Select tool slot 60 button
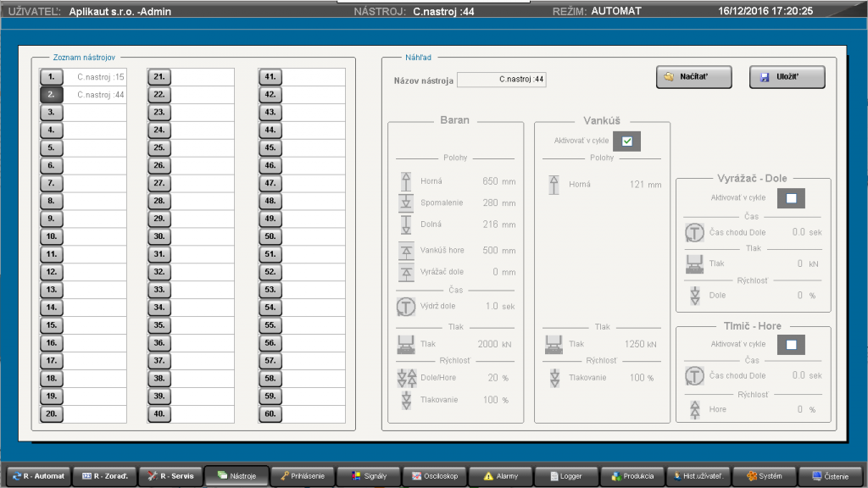 (270, 413)
